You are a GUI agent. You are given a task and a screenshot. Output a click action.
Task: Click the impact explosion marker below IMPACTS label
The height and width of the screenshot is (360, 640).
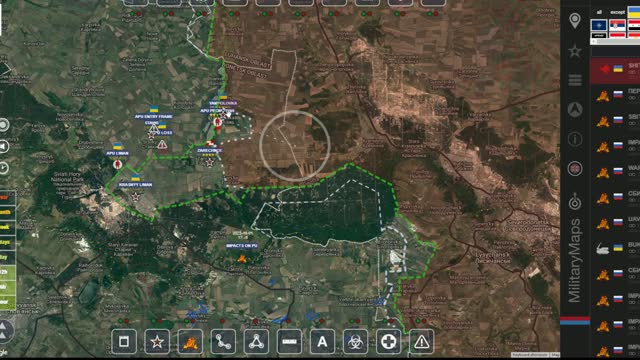click(x=242, y=258)
